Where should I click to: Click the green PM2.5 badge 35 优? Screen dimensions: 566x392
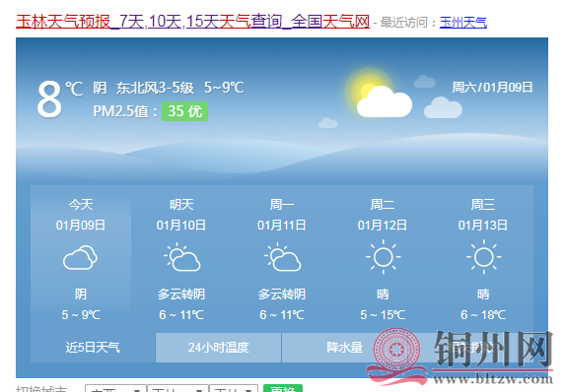(x=184, y=111)
